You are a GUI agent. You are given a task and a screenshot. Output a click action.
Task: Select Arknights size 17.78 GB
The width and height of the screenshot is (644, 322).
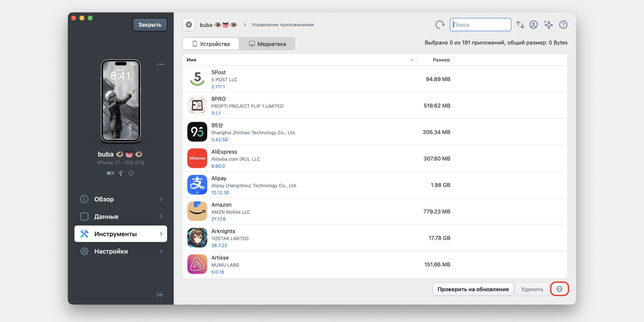click(x=439, y=238)
